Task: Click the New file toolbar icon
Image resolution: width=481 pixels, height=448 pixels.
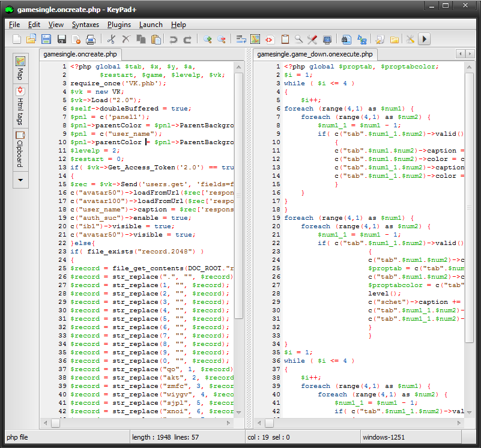Action: [16, 40]
